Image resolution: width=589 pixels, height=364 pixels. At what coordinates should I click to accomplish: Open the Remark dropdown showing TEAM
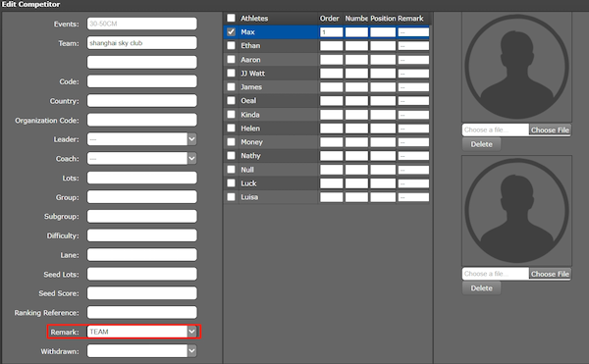coord(191,332)
